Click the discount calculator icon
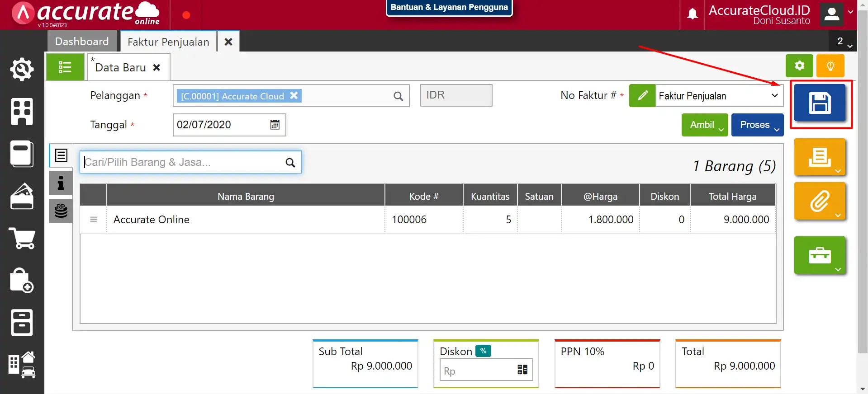 pos(522,370)
